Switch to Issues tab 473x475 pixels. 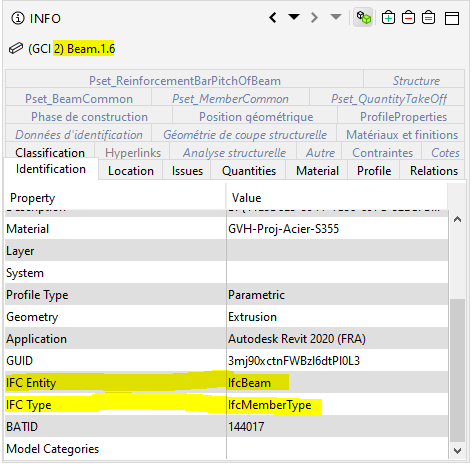coord(187,171)
